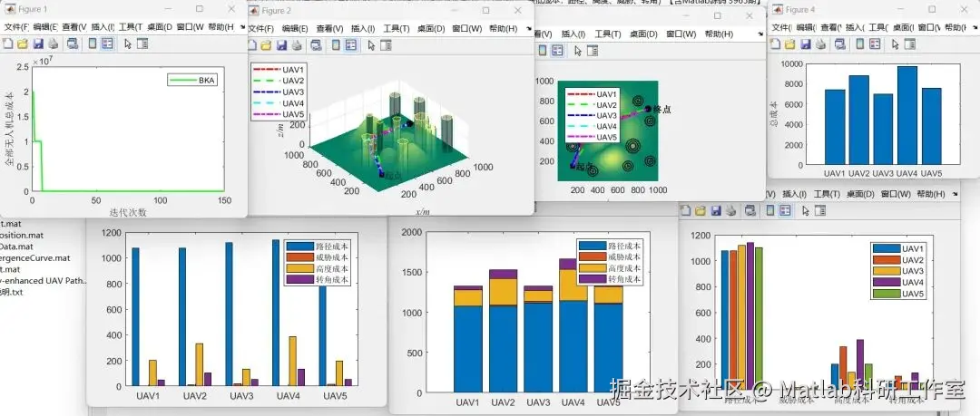980x416 pixels.
Task: Open Property Inspector in the 2D map figure
Action: coord(592,51)
